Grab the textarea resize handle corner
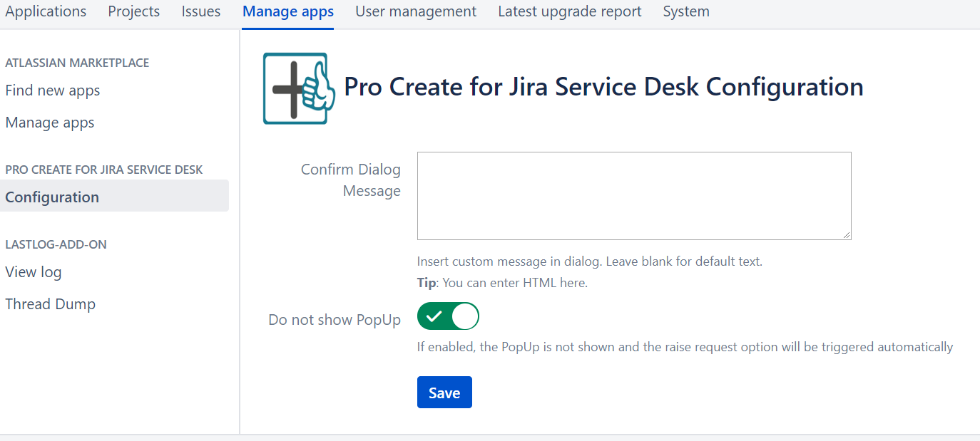This screenshot has height=441, width=980. [x=846, y=234]
